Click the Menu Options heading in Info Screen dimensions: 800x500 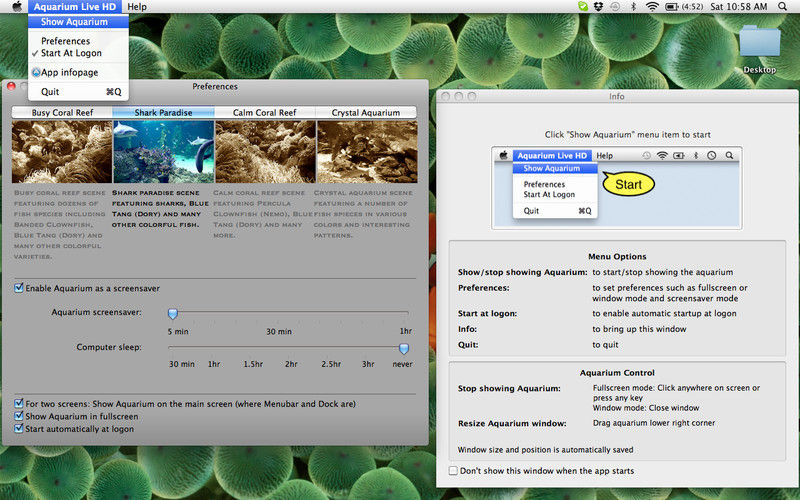[x=617, y=257]
